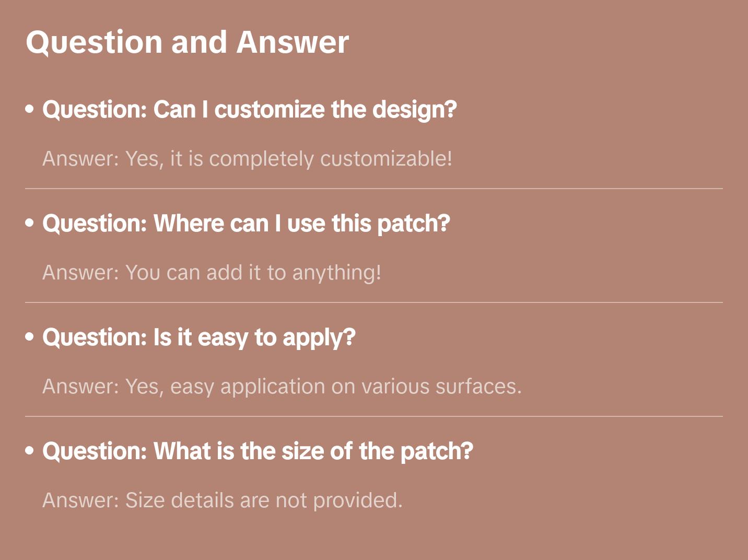The width and height of the screenshot is (748, 560).
Task: Click the word "provided." in the last answer
Action: click(358, 500)
